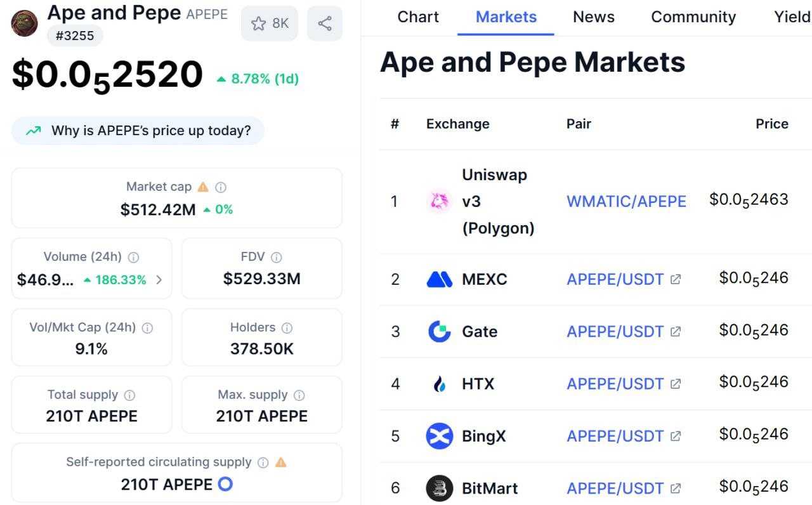This screenshot has width=812, height=505.
Task: Open the WMATIC/APEPE pair link
Action: tap(626, 202)
